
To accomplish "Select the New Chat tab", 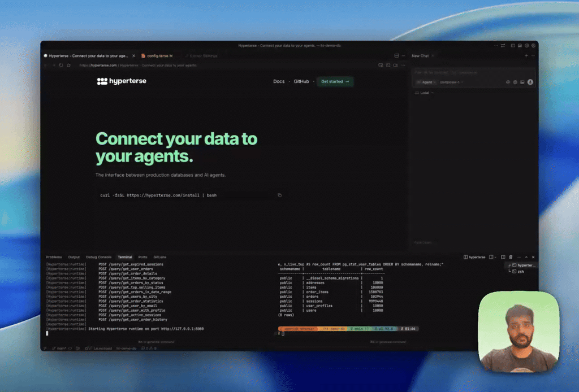I will point(420,56).
